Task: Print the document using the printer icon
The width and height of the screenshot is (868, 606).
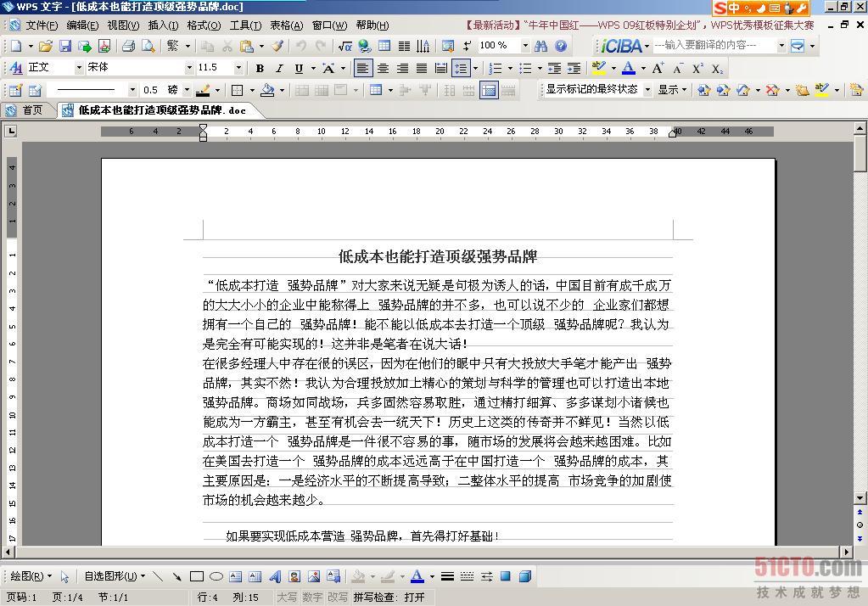Action: (128, 46)
